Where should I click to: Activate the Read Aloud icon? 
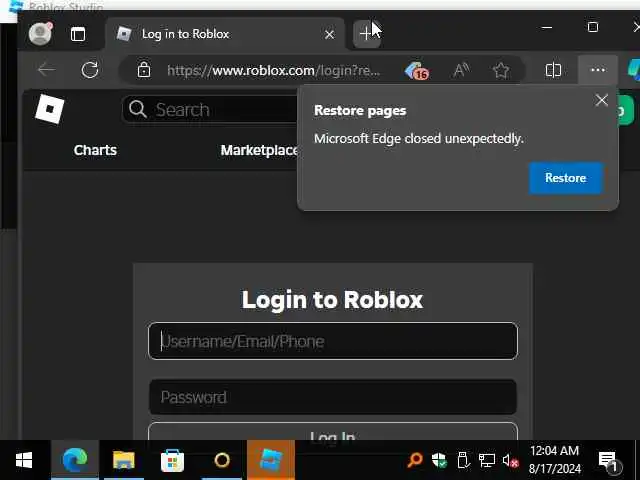tap(461, 70)
